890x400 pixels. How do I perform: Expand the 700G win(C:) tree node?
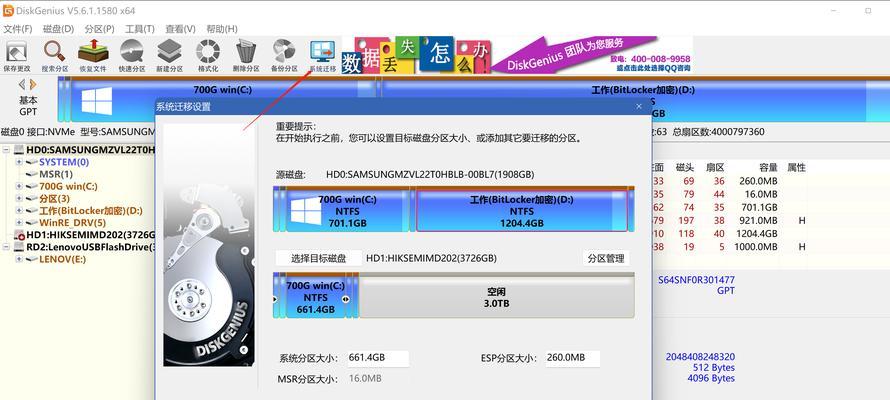[x=19, y=186]
